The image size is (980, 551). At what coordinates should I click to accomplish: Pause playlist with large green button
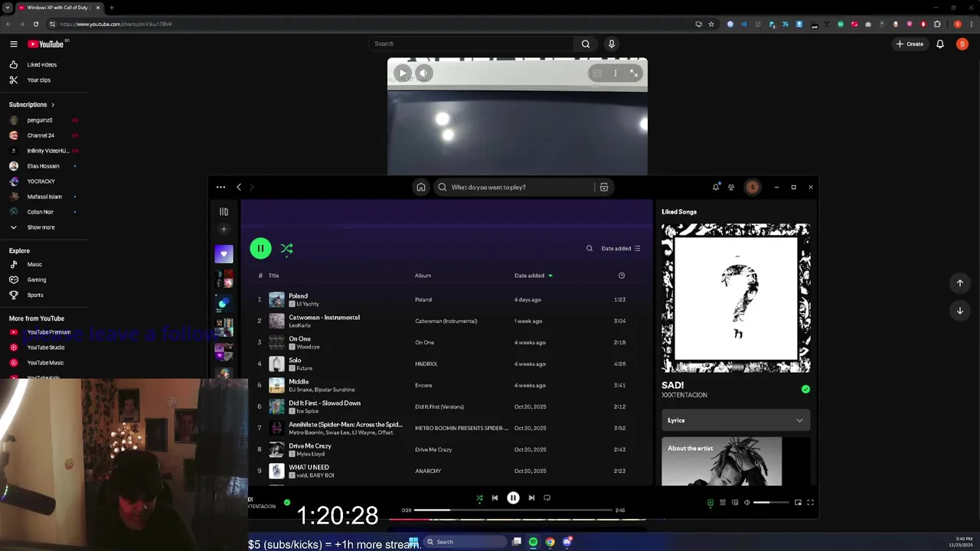[x=260, y=248]
